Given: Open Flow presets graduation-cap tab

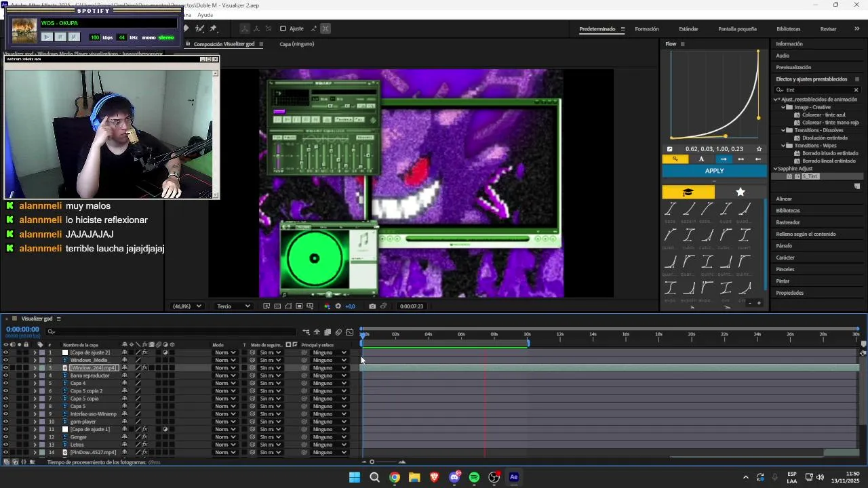Looking at the screenshot, I should 688,192.
